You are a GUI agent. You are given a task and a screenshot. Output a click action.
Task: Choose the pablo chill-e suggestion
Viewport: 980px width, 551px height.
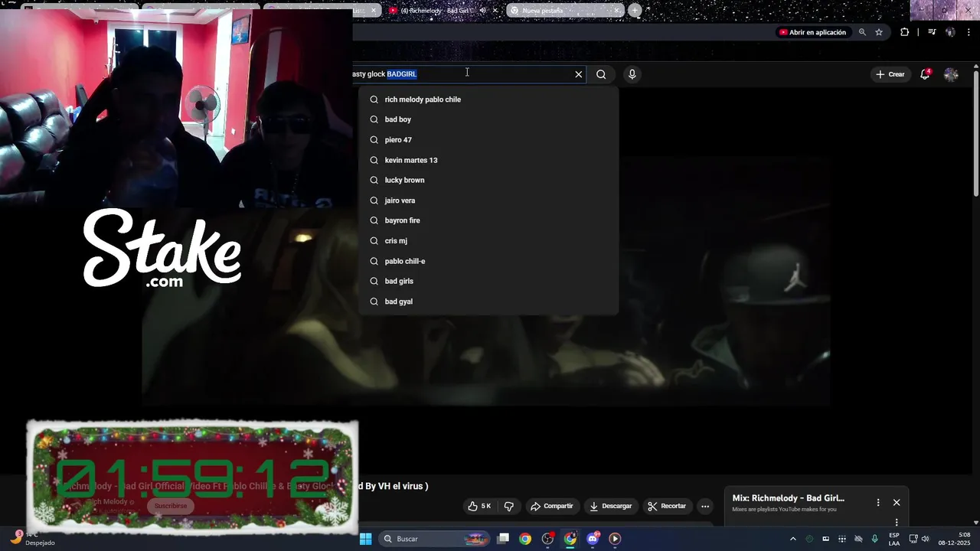coord(488,261)
